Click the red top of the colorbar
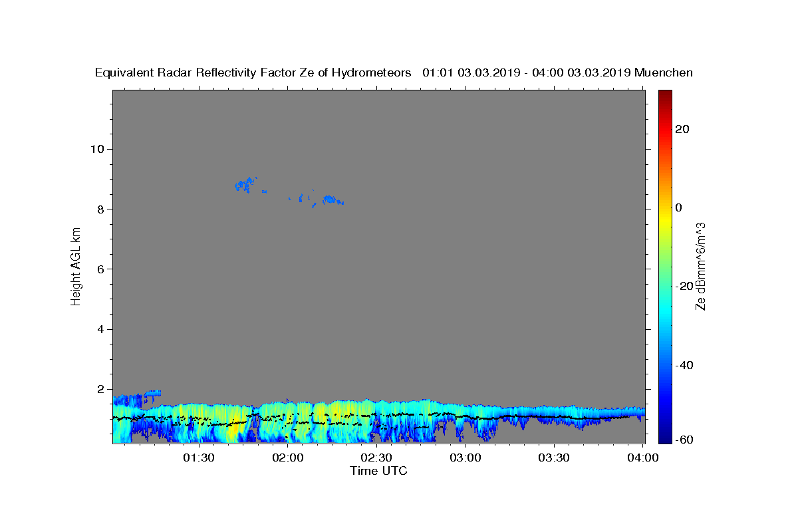This screenshot has height=532, width=798. [x=664, y=96]
